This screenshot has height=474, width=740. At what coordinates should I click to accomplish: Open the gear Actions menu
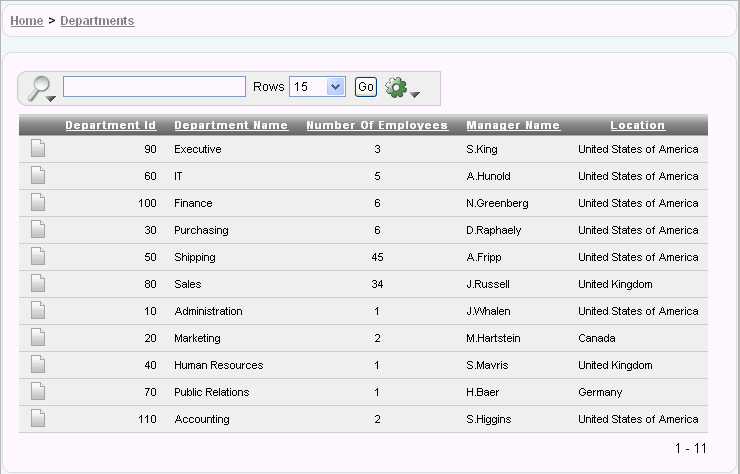401,88
